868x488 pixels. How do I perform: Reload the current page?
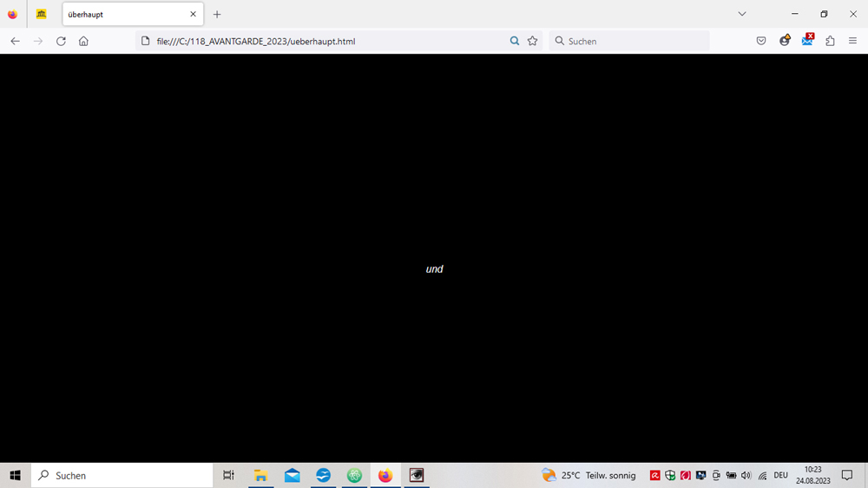click(x=61, y=41)
